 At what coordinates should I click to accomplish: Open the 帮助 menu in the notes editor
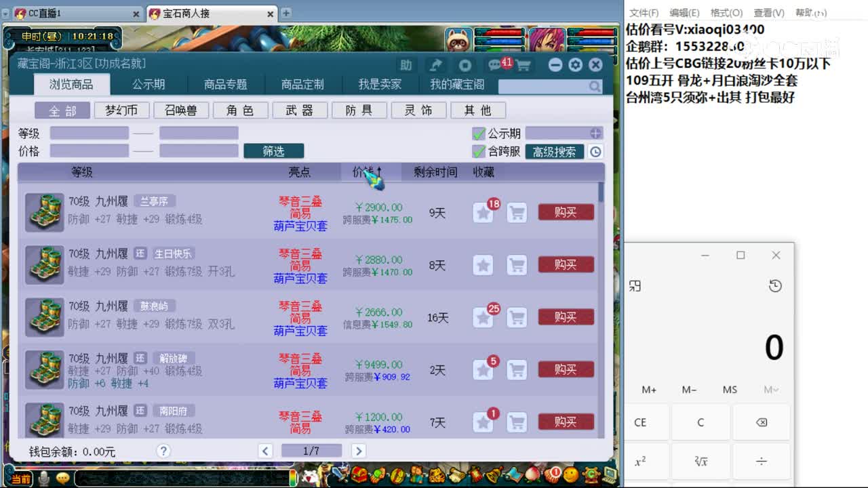coord(811,12)
